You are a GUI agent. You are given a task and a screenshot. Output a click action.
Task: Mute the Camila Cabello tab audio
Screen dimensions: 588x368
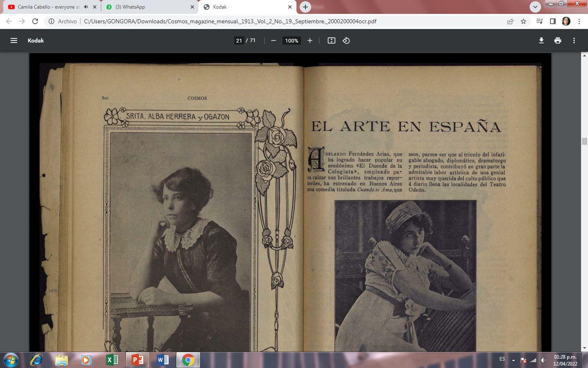86,7
